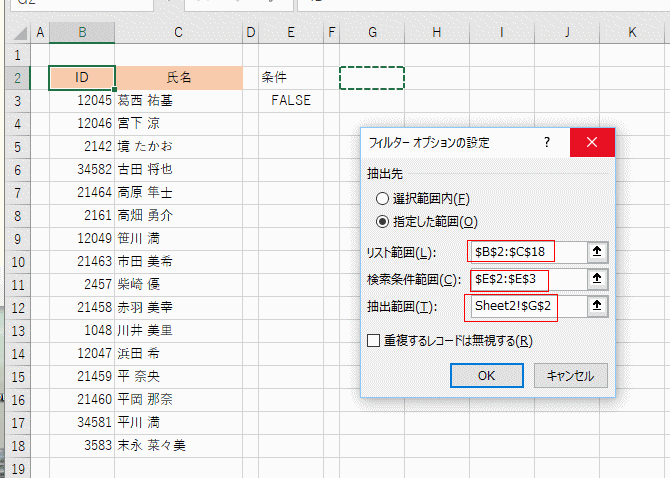
Task: Click the ID header cell B2
Action: click(82, 77)
